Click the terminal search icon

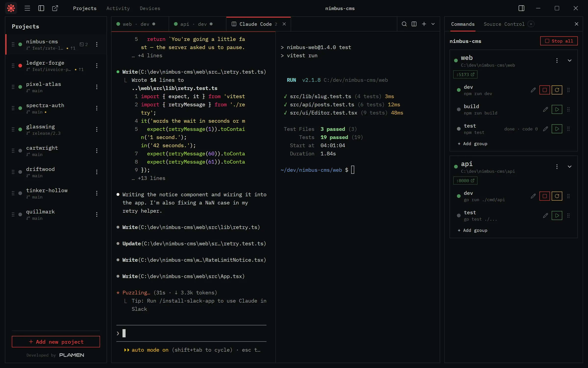tap(404, 24)
